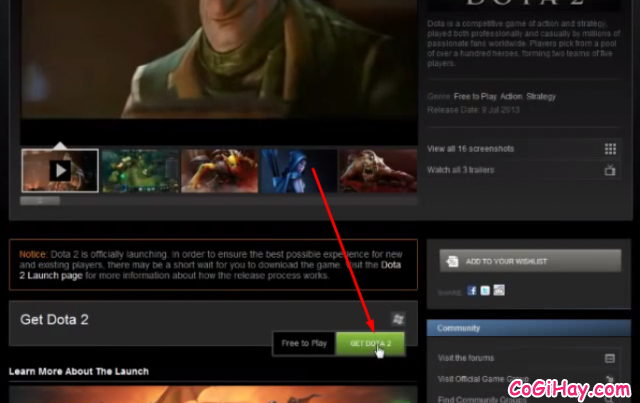Click the green GET DOTA 2 button
640x403 pixels.
370,343
